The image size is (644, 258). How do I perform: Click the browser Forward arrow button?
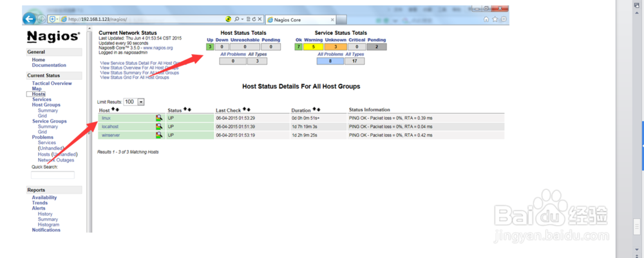[x=41, y=19]
